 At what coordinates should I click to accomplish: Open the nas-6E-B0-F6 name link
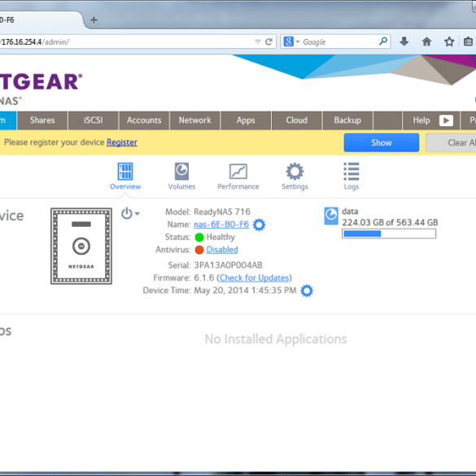[221, 225]
